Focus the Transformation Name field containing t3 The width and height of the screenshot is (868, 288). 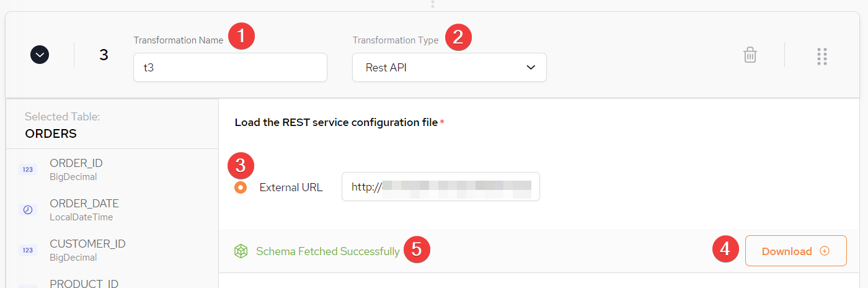pyautogui.click(x=230, y=67)
